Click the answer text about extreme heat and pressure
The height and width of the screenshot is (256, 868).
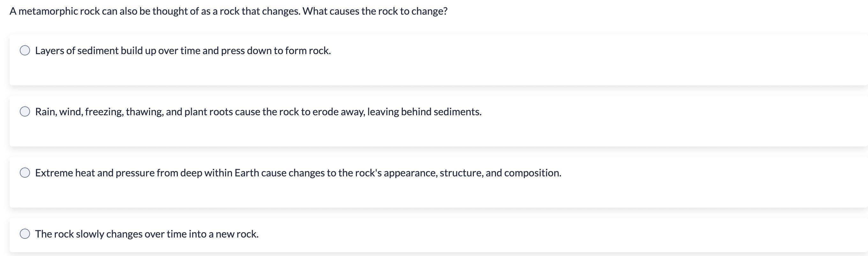point(298,173)
